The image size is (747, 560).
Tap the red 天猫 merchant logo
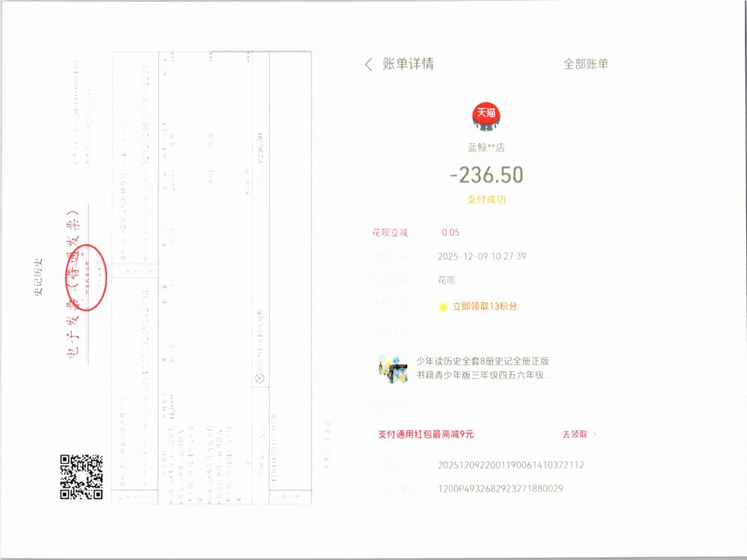pyautogui.click(x=486, y=114)
